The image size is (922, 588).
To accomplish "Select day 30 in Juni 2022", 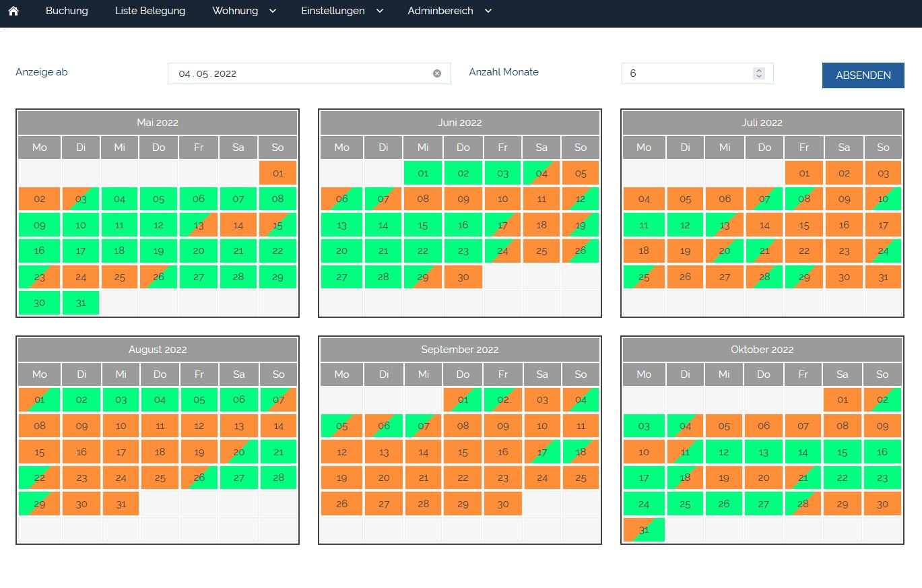I will 463,277.
